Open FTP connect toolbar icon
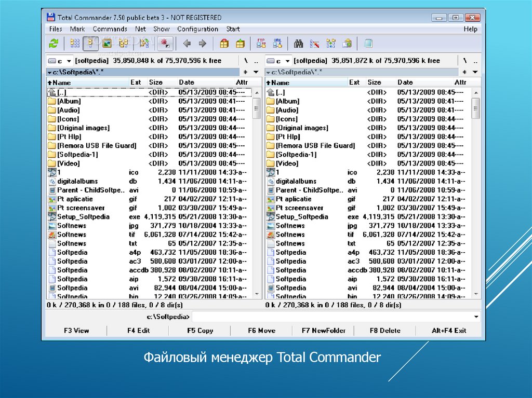The height and width of the screenshot is (398, 532). click(x=261, y=44)
